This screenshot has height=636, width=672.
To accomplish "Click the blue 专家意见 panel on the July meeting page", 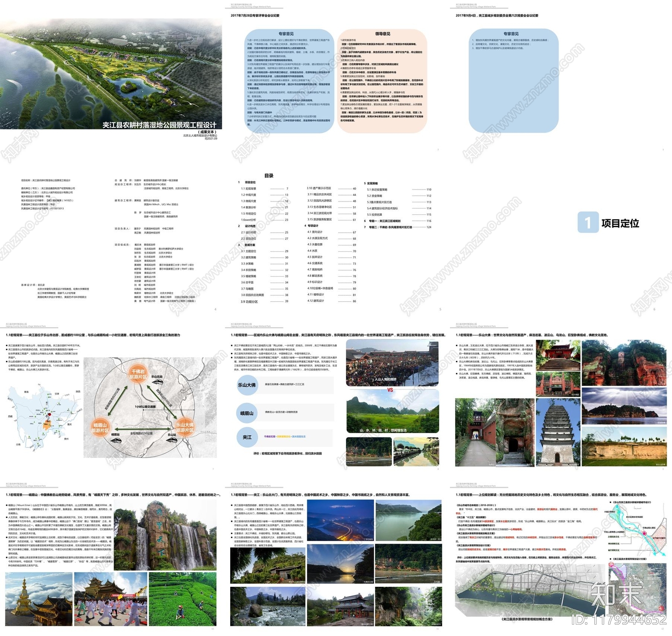I will click(x=289, y=81).
